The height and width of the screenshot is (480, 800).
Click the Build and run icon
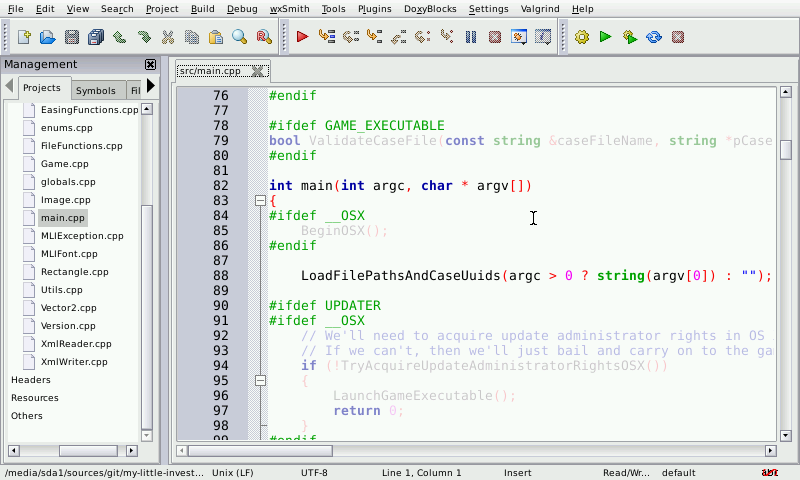point(630,37)
